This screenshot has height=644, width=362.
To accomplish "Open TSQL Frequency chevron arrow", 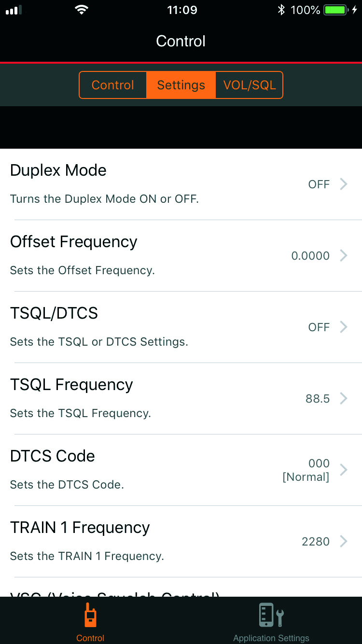I will tap(344, 398).
